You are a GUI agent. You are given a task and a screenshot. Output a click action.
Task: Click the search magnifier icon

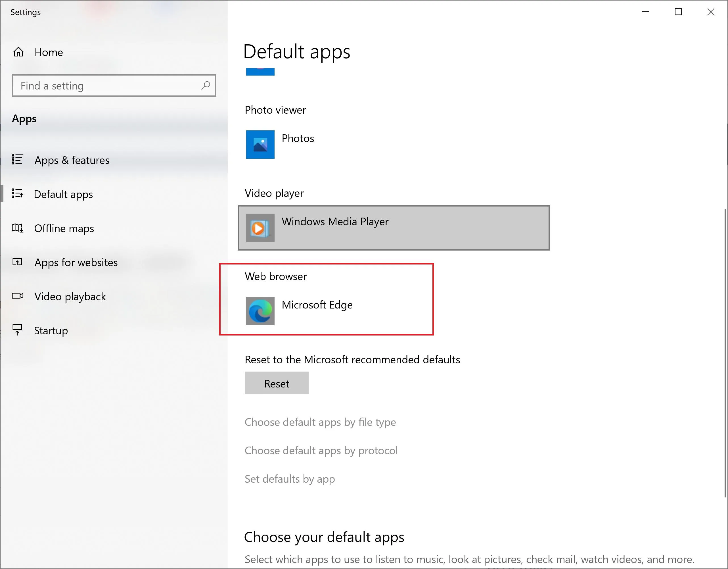[206, 86]
